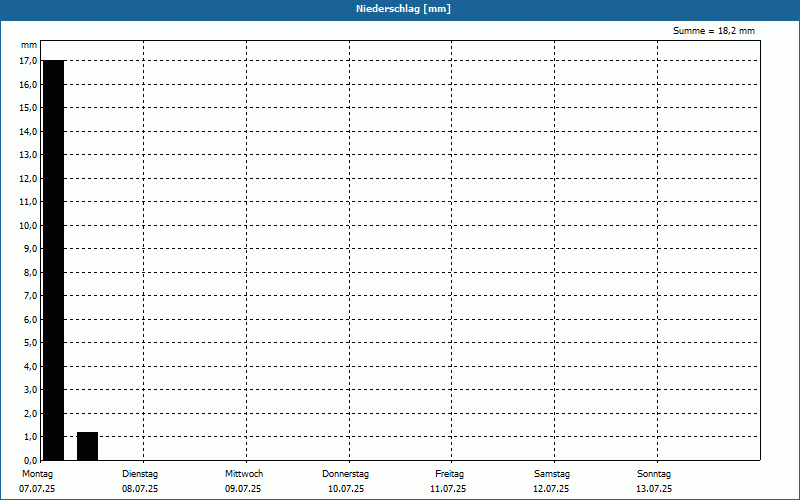
Task: Click the Montag day label
Action: click(x=37, y=474)
